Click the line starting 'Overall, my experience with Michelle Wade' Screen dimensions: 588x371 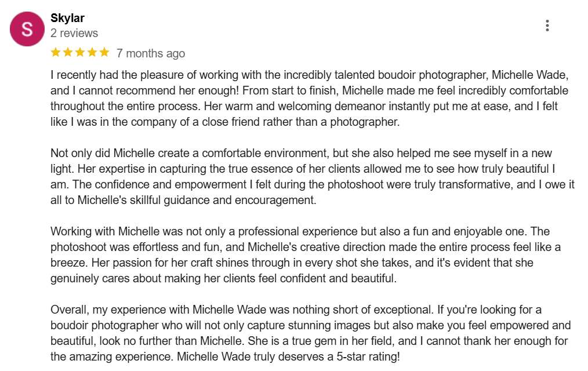click(296, 310)
